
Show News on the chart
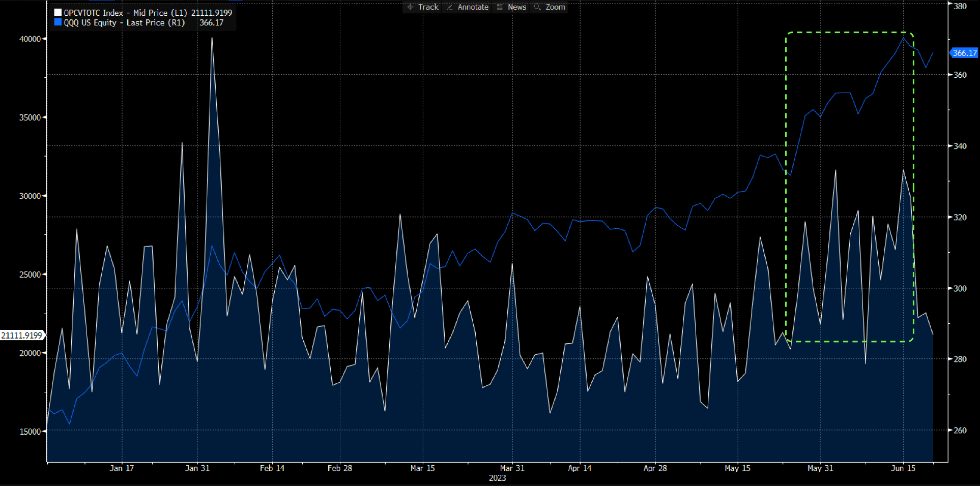pyautogui.click(x=511, y=7)
